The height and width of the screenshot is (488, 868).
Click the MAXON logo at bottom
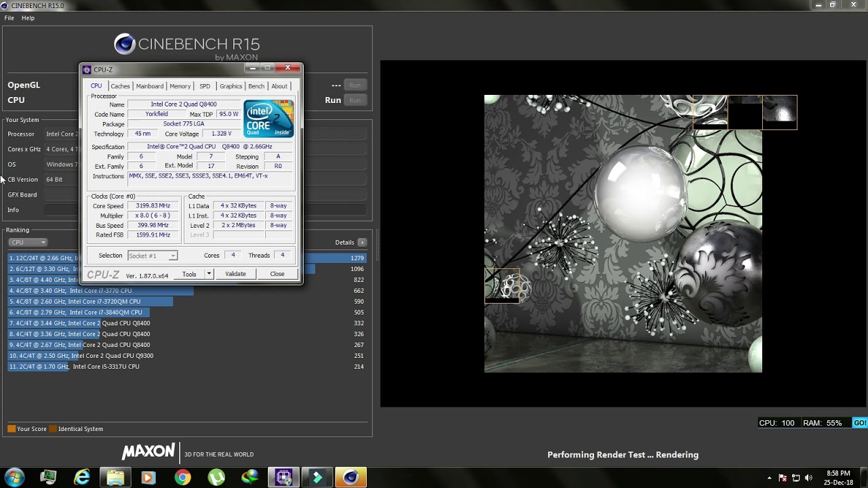click(x=149, y=451)
